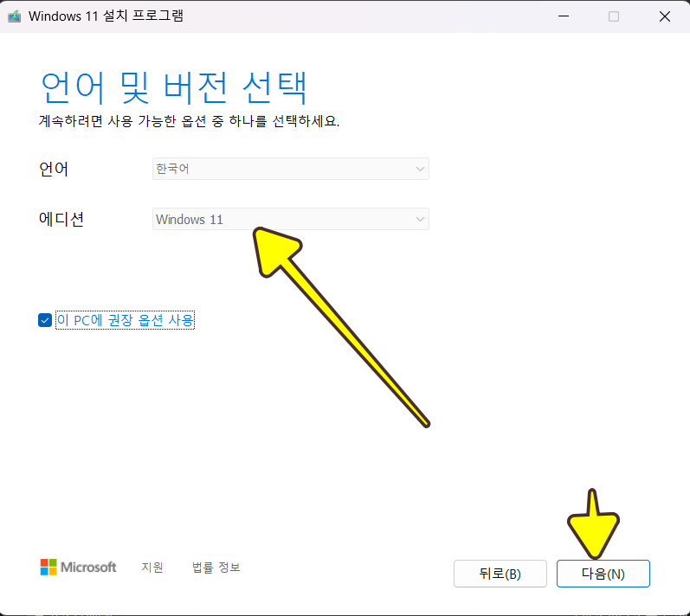This screenshot has width=690, height=616.
Task: Click the '언어' field label
Action: [54, 169]
